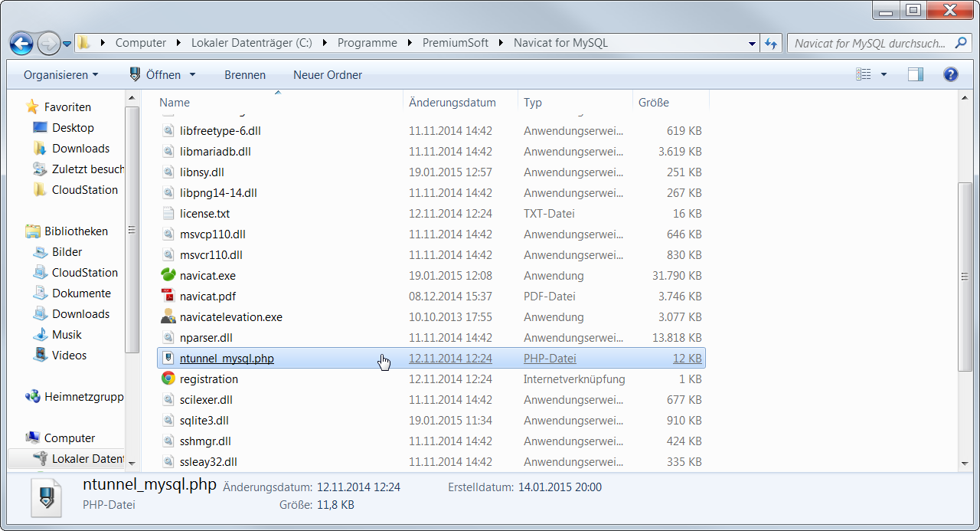Select the sshmgr.dll file name
This screenshot has width=980, height=531.
click(205, 441)
